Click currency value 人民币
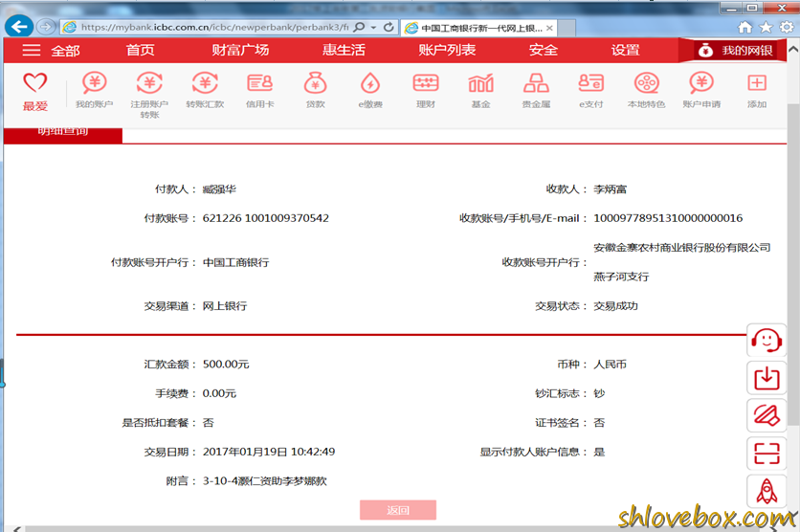This screenshot has width=800, height=532. point(611,365)
